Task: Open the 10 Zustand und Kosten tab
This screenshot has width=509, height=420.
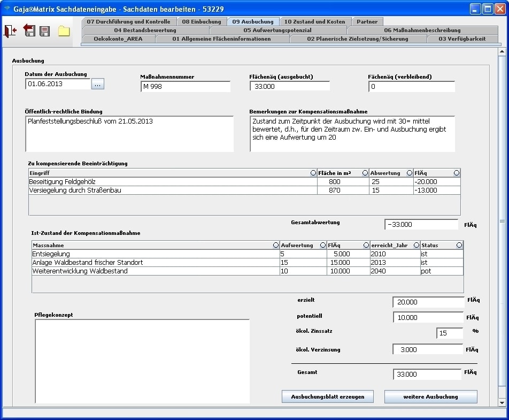Action: pos(315,22)
